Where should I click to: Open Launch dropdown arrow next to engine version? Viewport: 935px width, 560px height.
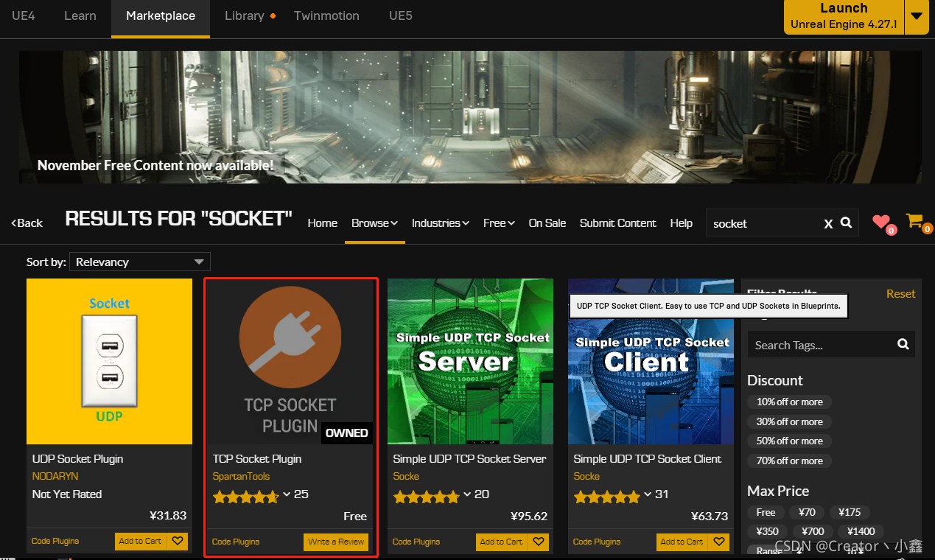[x=917, y=16]
